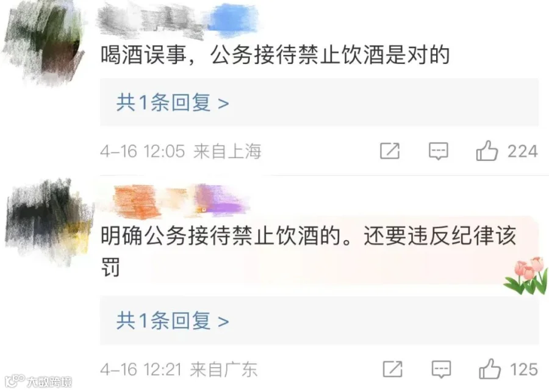Share the Guangdong user's comment
549x392 pixels.
pos(392,369)
